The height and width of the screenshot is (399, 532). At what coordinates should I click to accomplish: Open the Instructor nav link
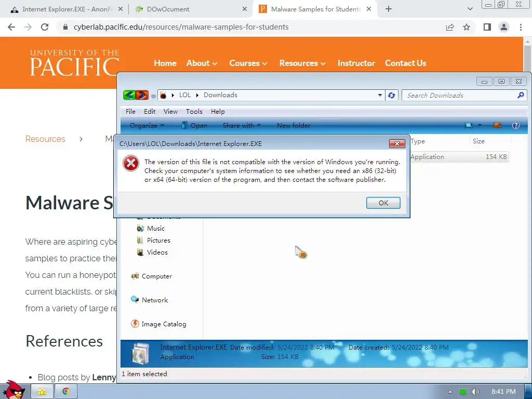[x=356, y=63]
